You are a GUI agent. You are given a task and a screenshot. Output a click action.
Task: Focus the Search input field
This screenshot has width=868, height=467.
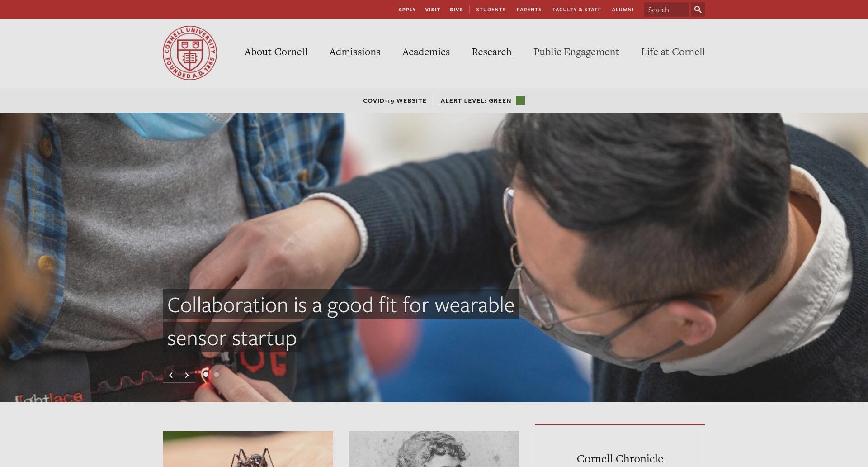click(x=666, y=10)
